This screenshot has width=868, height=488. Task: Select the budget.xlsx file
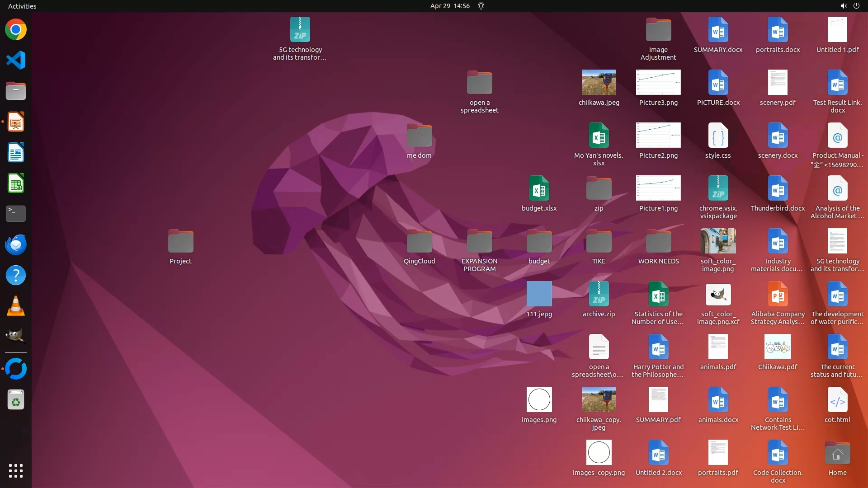click(x=539, y=189)
